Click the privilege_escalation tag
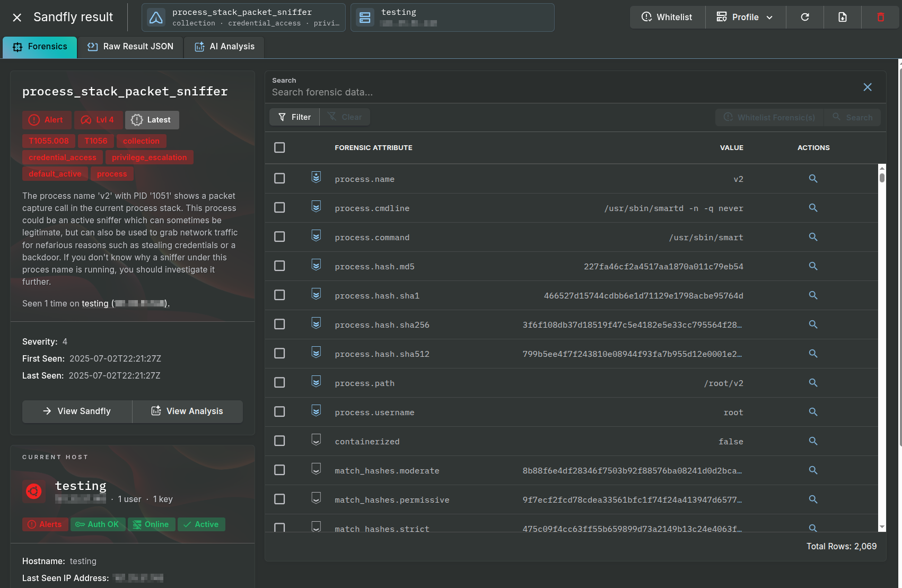The height and width of the screenshot is (588, 902). point(150,157)
